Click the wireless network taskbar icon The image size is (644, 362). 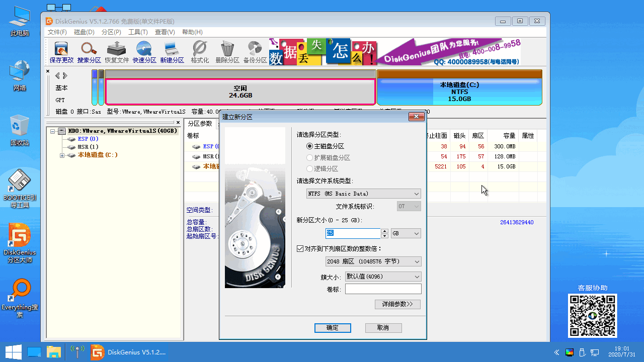point(77,352)
